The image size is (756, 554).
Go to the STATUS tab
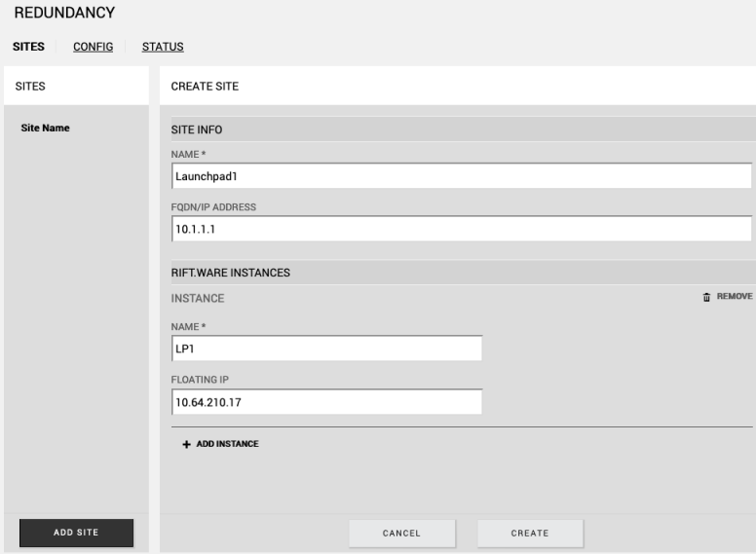pyautogui.click(x=163, y=46)
